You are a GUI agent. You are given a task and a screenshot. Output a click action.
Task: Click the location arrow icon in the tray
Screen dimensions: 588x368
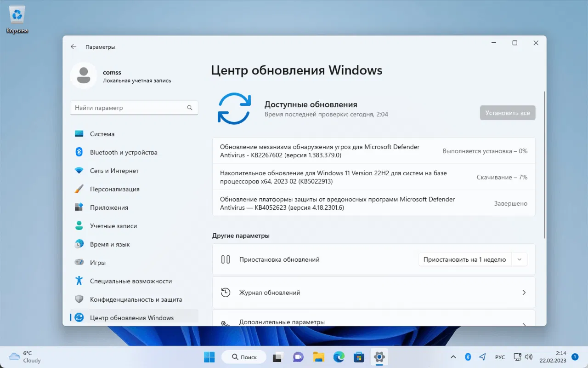[x=482, y=357]
